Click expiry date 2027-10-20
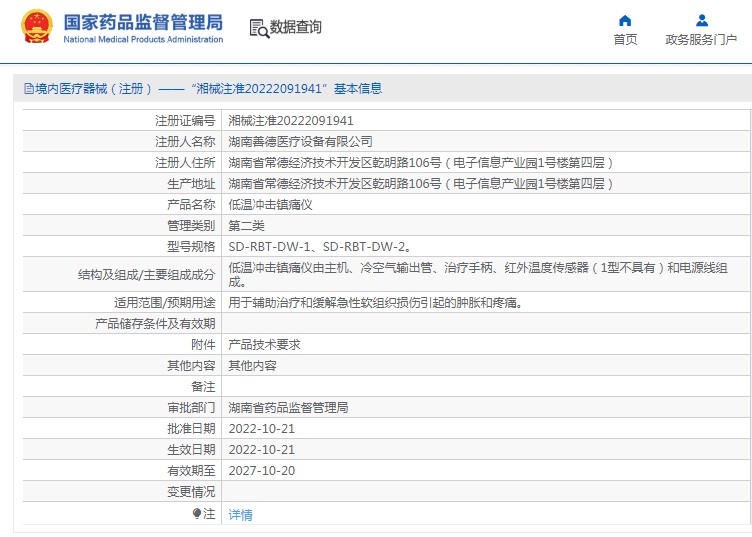The width and height of the screenshot is (752, 537). 261,471
